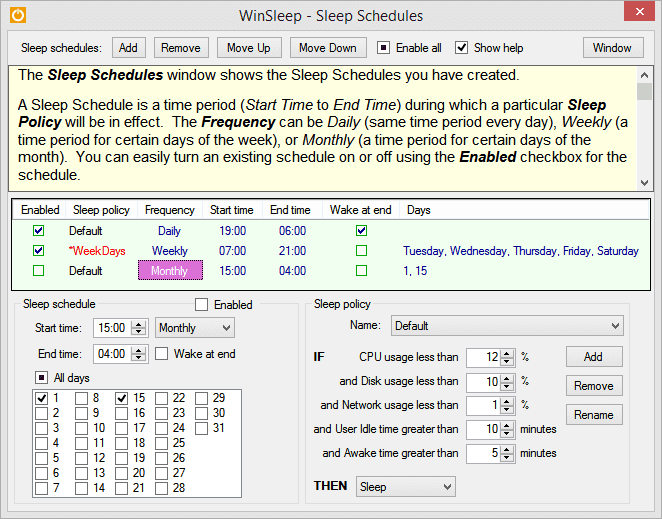Close the WinSleep window

[x=640, y=11]
